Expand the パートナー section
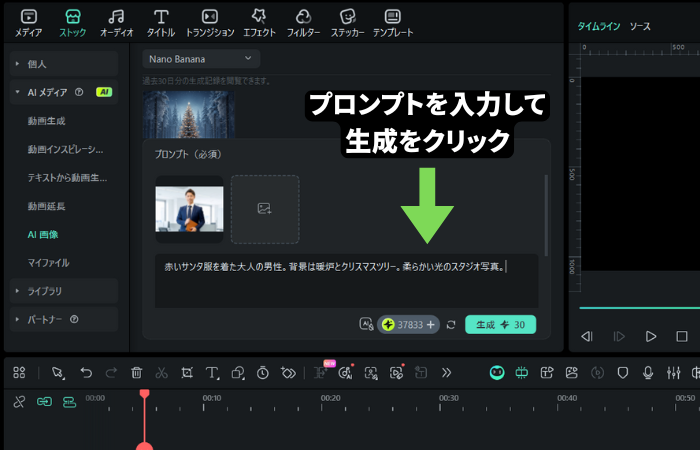700x450 pixels. tap(64, 319)
